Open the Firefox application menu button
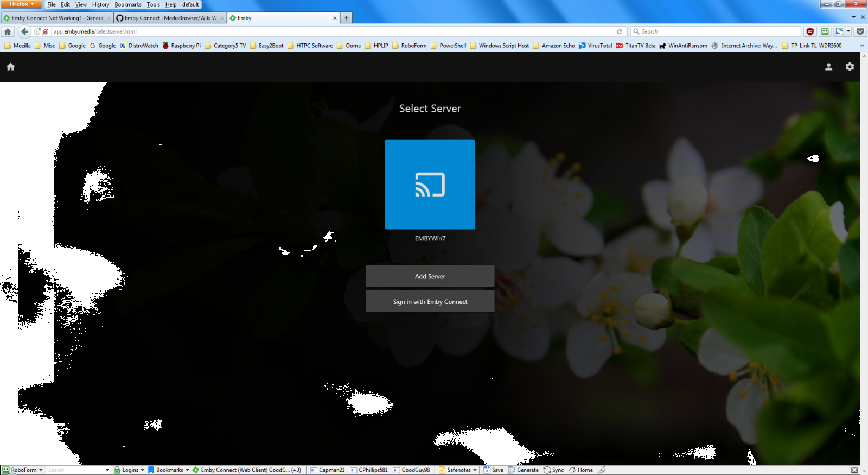 click(22, 4)
